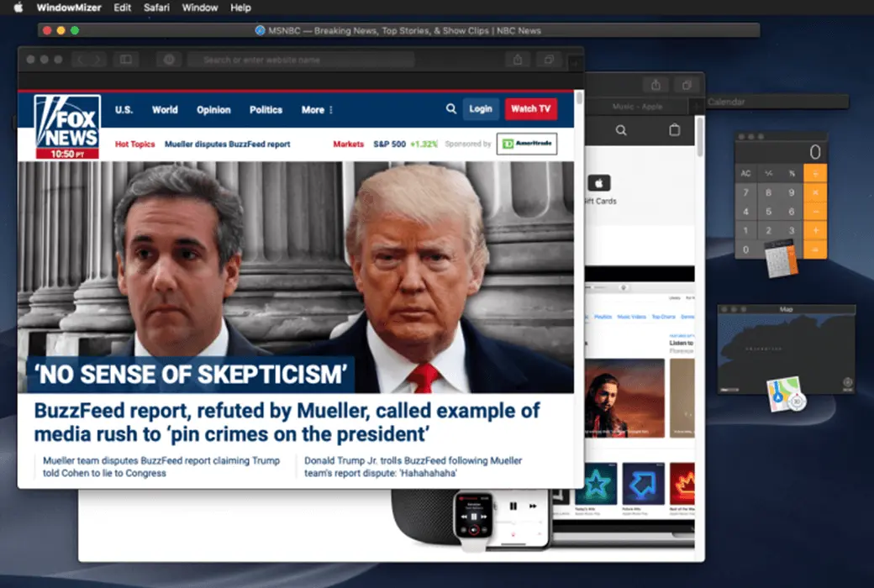The width and height of the screenshot is (874, 588).
Task: Click the Fox News search magnifier icon
Action: point(451,108)
